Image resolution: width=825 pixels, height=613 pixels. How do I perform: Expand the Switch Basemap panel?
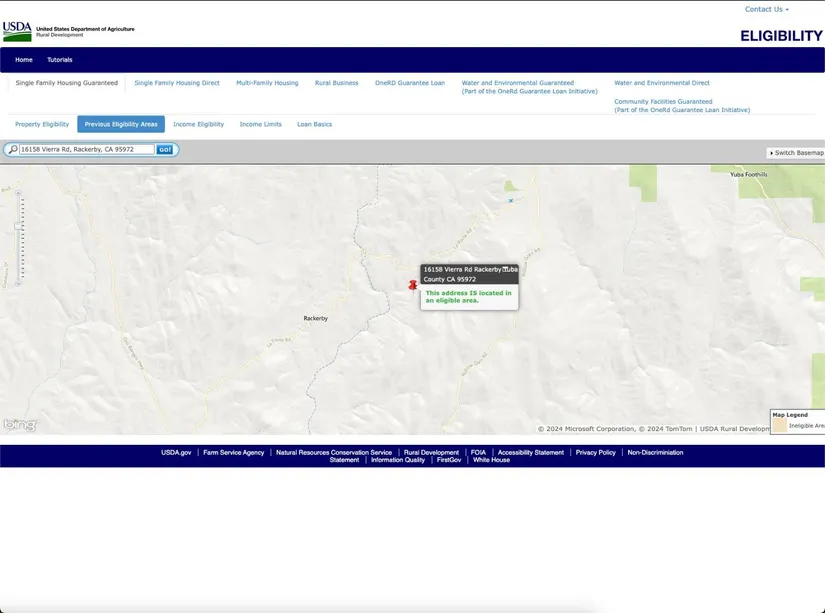[x=796, y=153]
